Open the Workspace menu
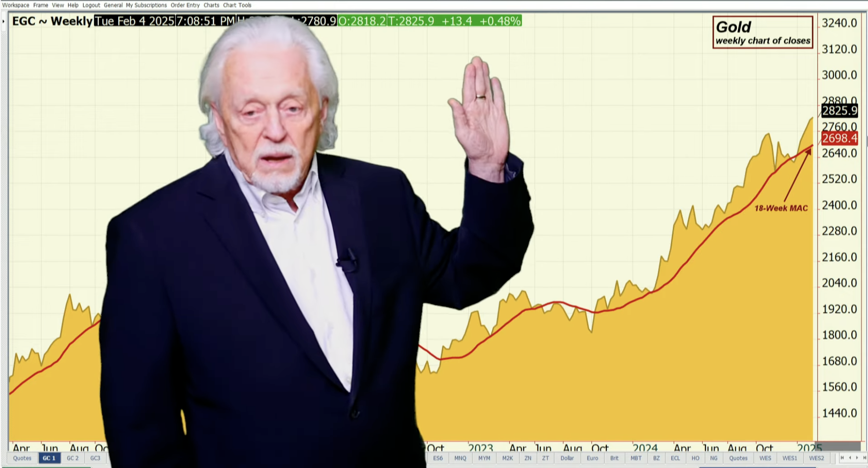This screenshot has height=468, width=868. tap(16, 5)
